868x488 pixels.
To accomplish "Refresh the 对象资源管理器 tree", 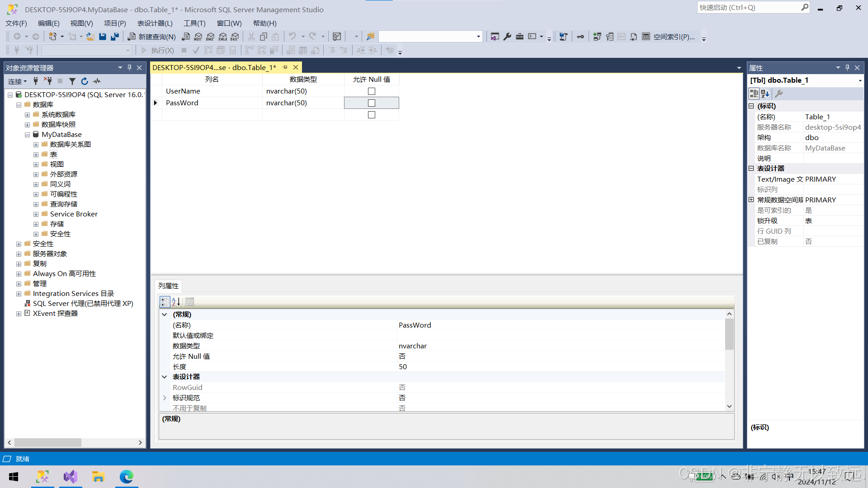I will pos(85,81).
